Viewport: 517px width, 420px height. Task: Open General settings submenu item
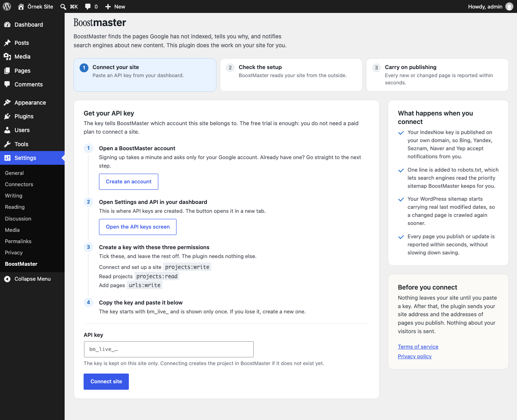click(x=32, y=173)
